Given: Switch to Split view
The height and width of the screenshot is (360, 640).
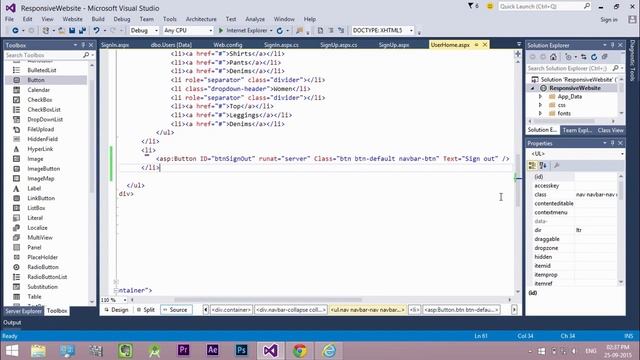Looking at the screenshot, I should point(145,310).
